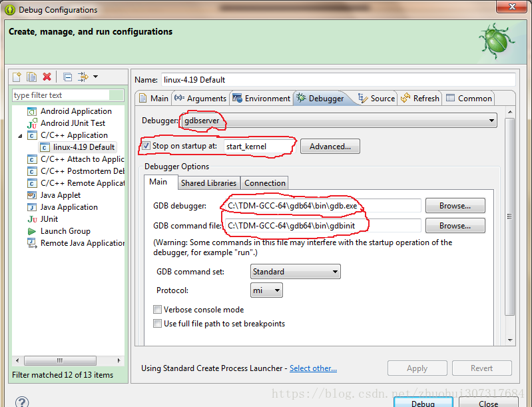Open the Shared Libraries tab

pos(208,183)
